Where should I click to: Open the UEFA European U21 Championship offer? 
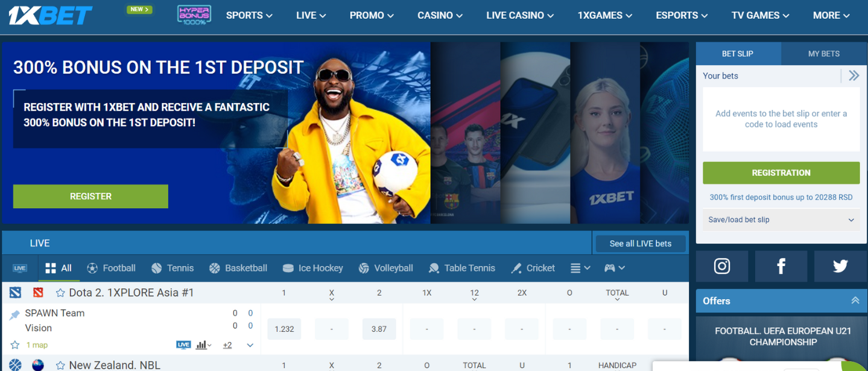783,336
